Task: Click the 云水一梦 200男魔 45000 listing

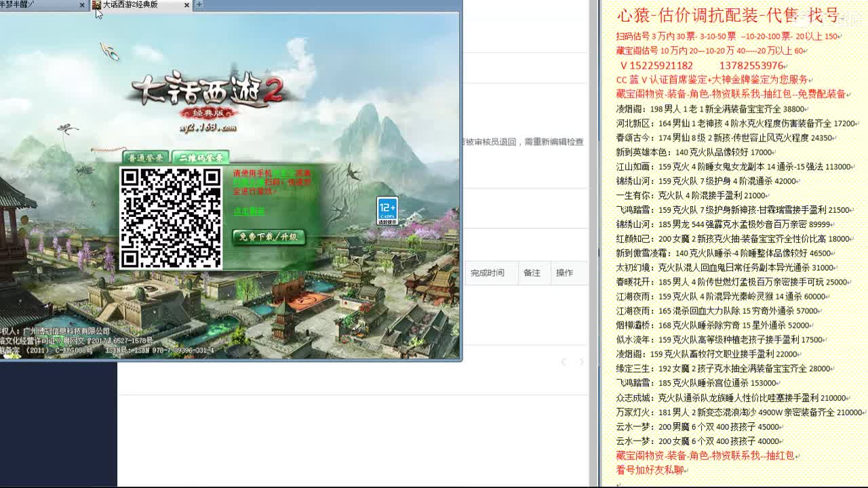Action: (700, 426)
